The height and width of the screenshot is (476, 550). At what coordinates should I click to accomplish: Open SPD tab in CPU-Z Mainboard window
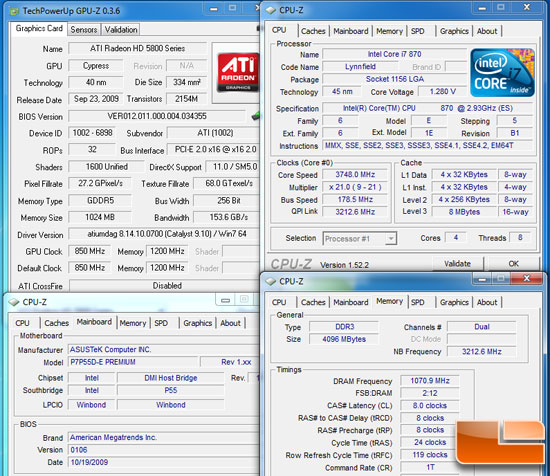click(x=161, y=323)
